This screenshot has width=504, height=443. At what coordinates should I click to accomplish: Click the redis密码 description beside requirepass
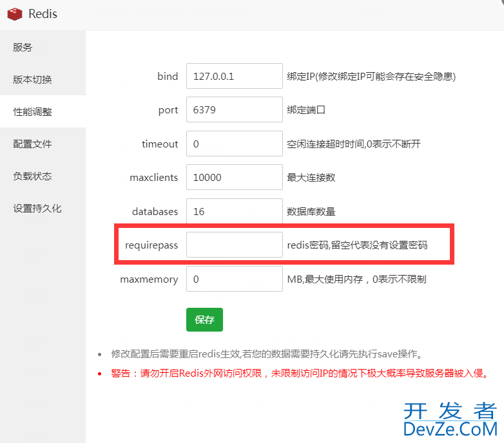coord(357,245)
